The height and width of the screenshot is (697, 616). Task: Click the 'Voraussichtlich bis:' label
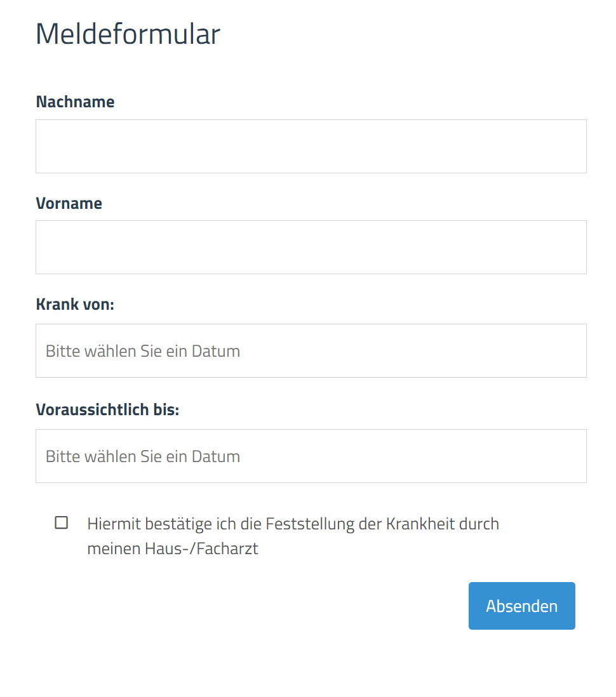pos(107,409)
